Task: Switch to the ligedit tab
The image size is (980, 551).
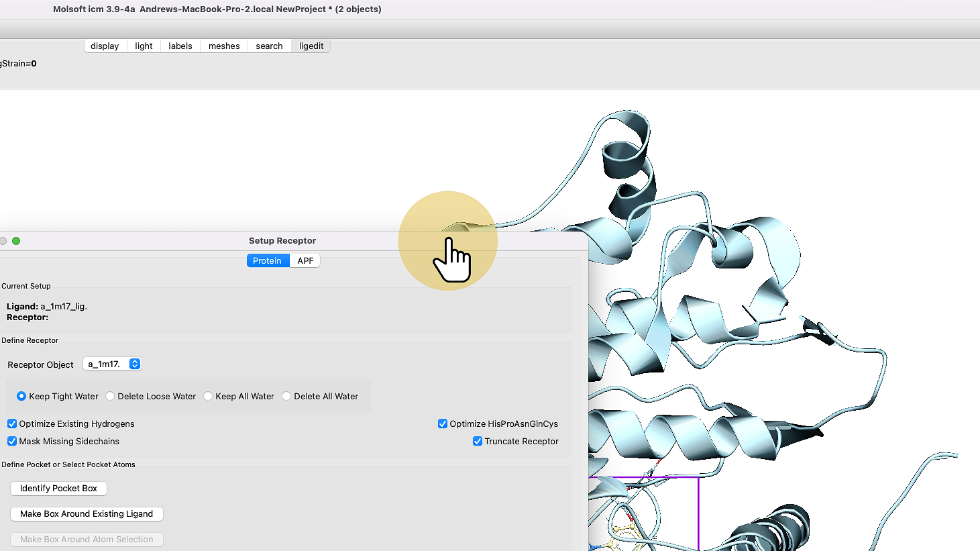Action: pos(311,46)
